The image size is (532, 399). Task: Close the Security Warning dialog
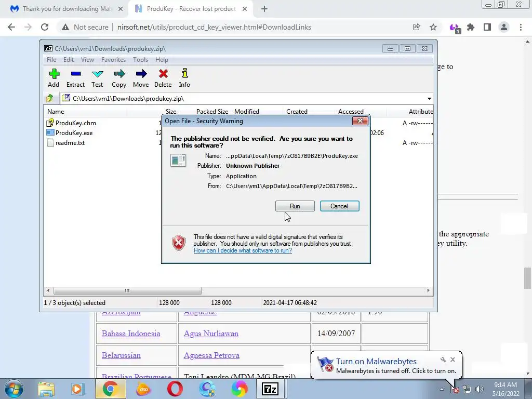click(x=360, y=121)
